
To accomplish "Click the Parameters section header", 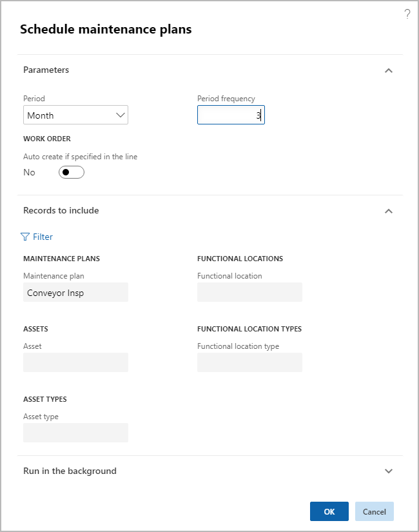I will pyautogui.click(x=46, y=70).
